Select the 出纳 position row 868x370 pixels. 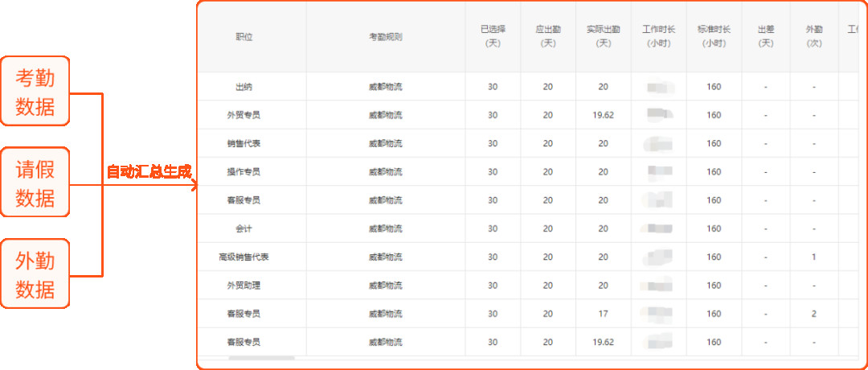244,87
